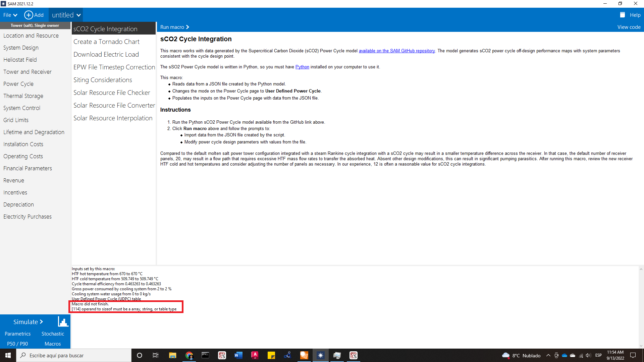644x362 pixels.
Task: Expand hidden icons in the system tray
Action: click(548, 355)
